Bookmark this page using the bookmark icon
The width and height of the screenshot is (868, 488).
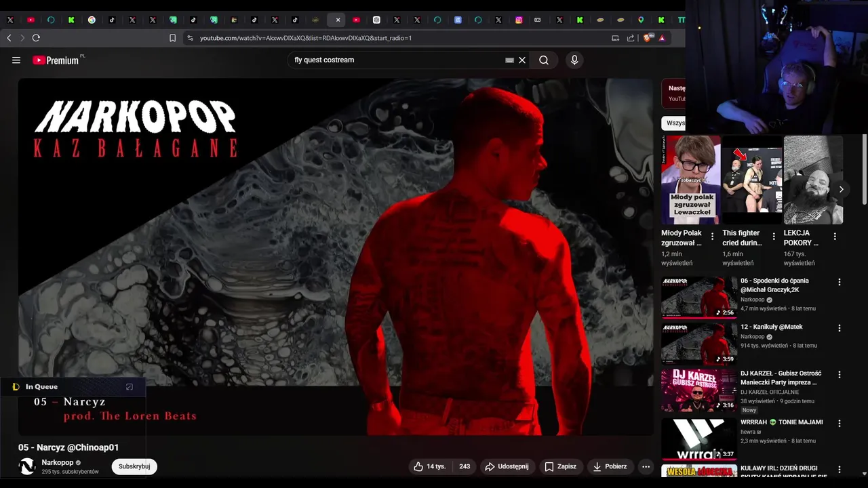[172, 38]
